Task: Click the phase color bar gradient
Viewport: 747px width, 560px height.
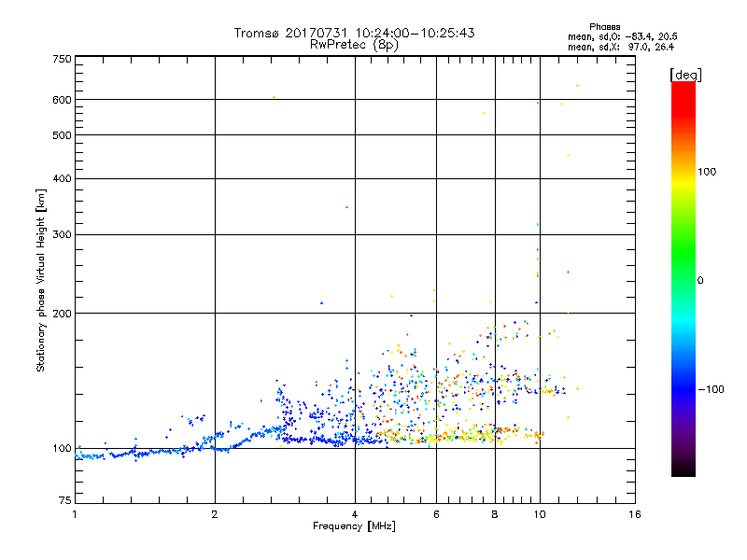Action: click(684, 278)
